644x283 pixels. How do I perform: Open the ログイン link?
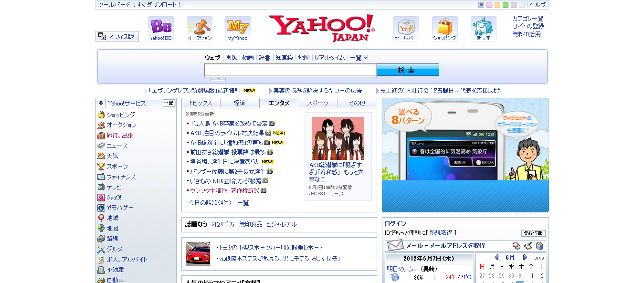click(x=395, y=223)
